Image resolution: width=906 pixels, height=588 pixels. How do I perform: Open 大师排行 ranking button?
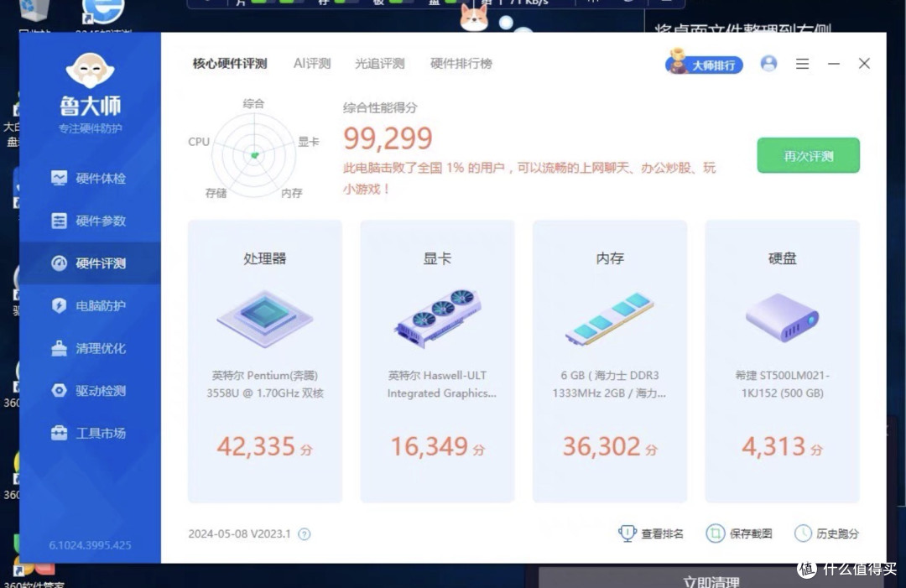(x=704, y=64)
